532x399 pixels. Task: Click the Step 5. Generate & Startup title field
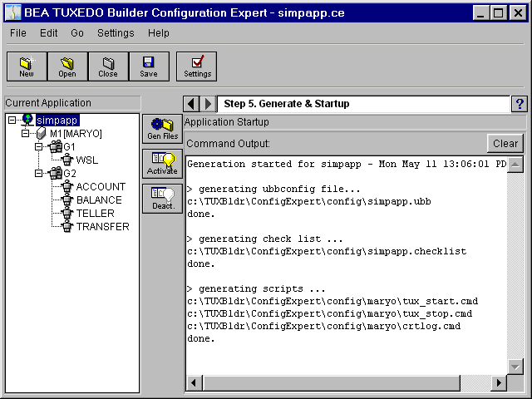pyautogui.click(x=363, y=104)
